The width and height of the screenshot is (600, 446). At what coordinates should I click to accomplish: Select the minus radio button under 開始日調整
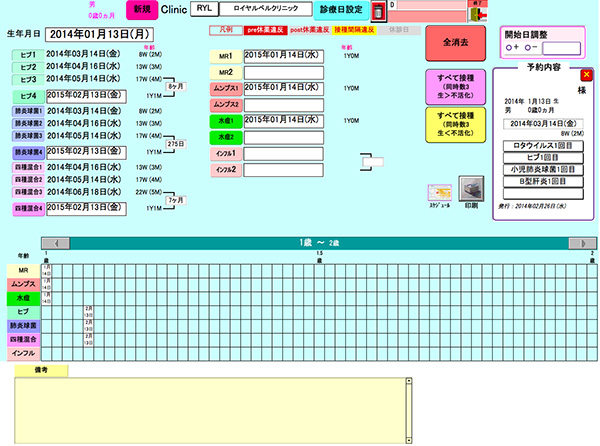(x=527, y=46)
